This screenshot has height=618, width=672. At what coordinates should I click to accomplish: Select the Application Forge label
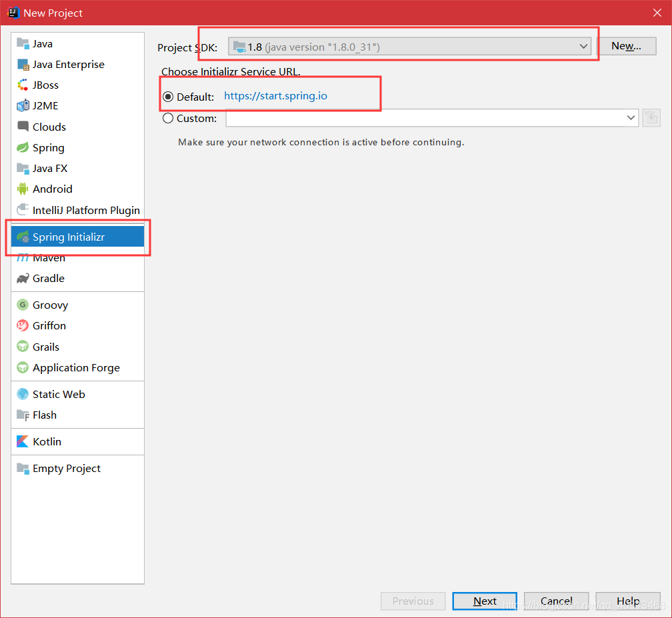(76, 368)
